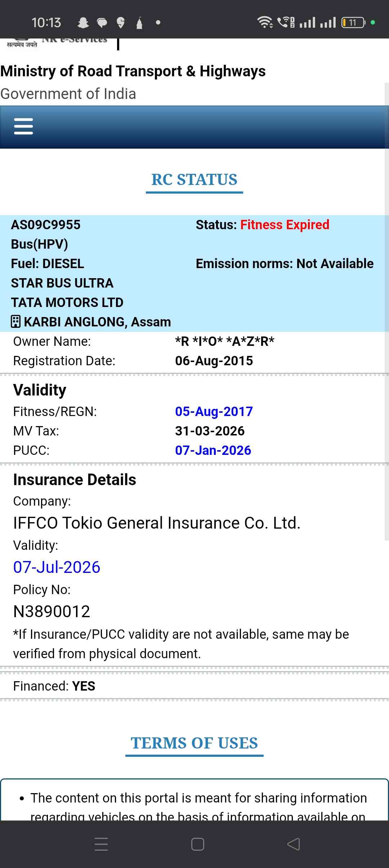Tap the red Fitness Expired status

coord(285,225)
